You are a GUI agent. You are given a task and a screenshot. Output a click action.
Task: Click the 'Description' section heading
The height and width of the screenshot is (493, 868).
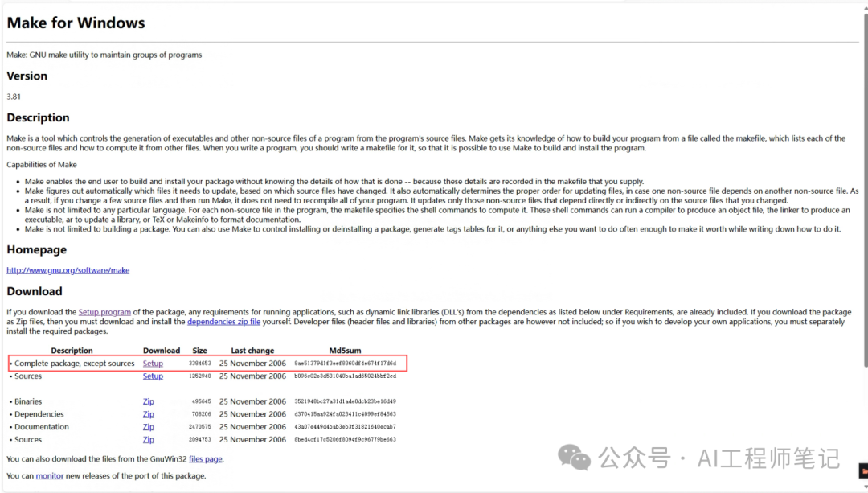click(39, 117)
